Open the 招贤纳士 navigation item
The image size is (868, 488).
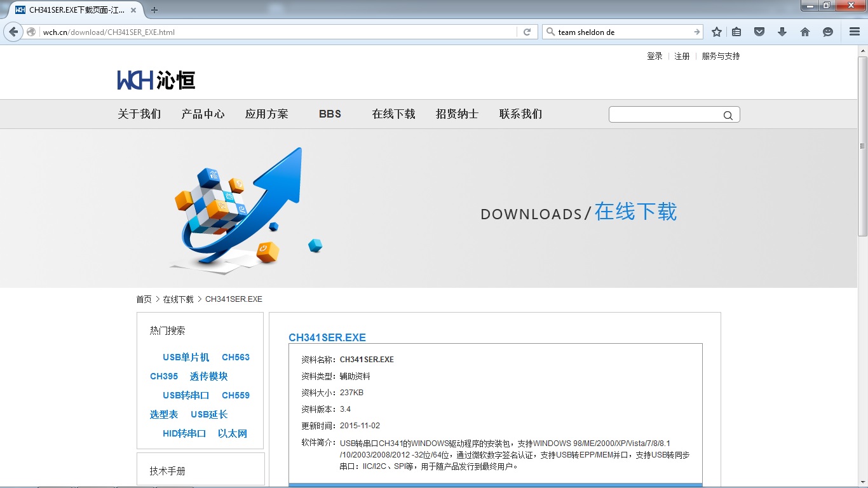point(458,114)
